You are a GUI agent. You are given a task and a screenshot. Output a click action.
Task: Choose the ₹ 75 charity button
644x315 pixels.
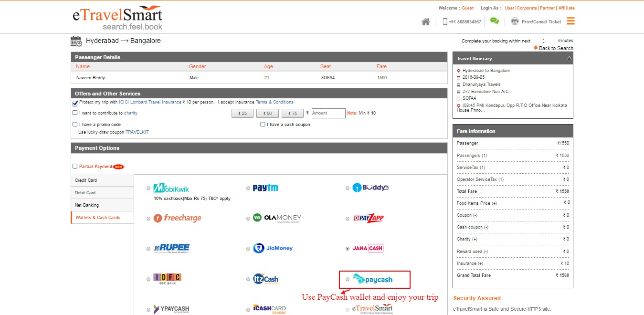293,114
